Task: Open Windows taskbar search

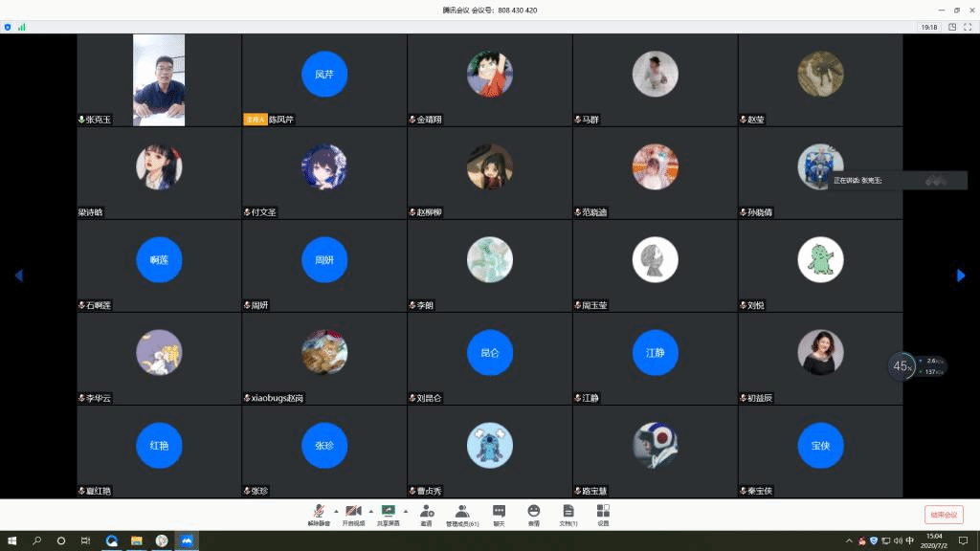Action: point(37,540)
